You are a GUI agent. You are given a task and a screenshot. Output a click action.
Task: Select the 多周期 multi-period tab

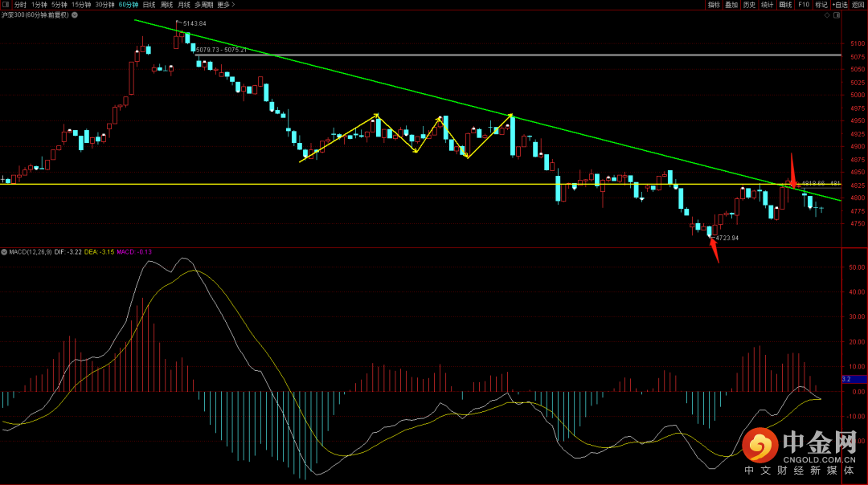(x=204, y=5)
